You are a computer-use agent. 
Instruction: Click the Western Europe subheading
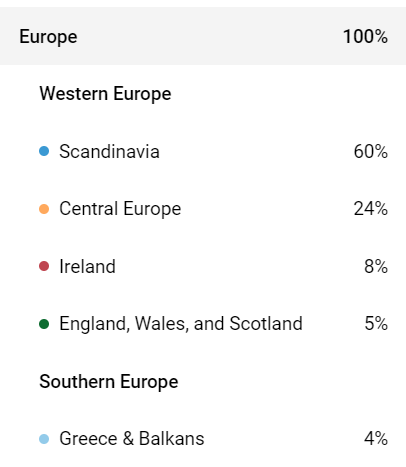(105, 94)
